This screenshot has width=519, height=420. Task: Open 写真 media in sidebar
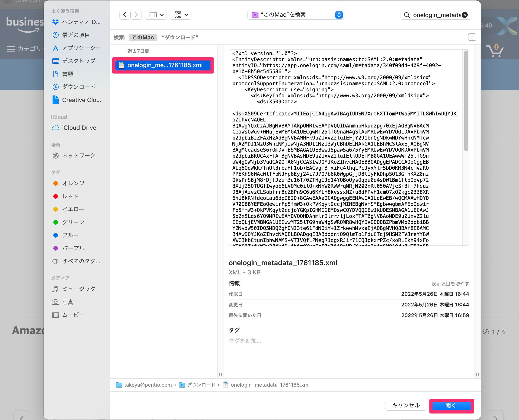click(63, 302)
